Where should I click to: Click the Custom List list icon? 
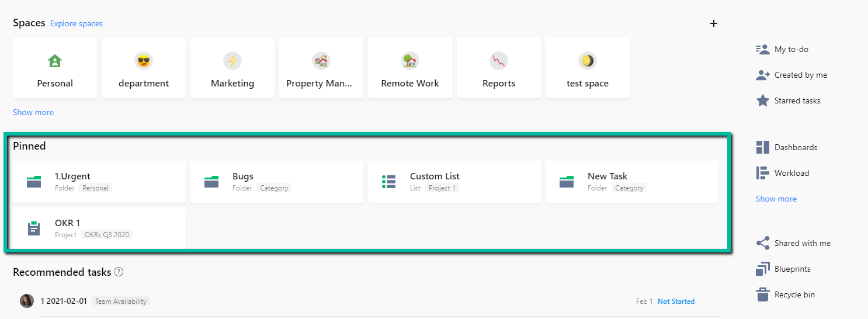pyautogui.click(x=388, y=182)
